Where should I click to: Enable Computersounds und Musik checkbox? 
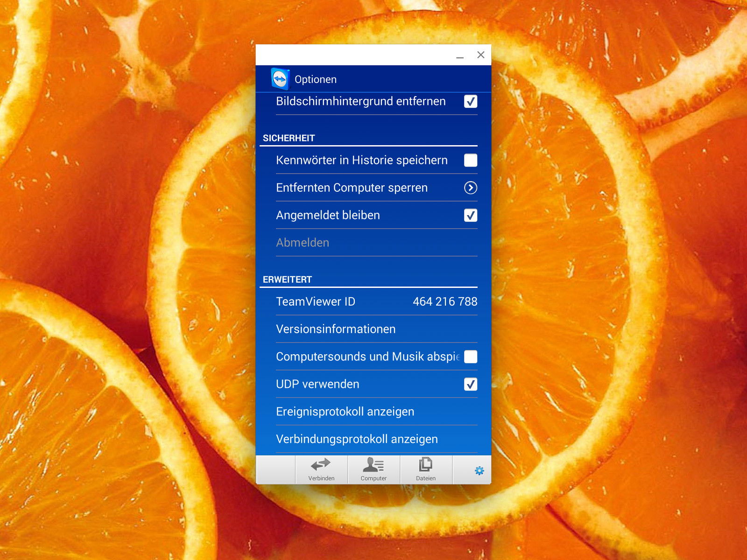[x=471, y=357]
